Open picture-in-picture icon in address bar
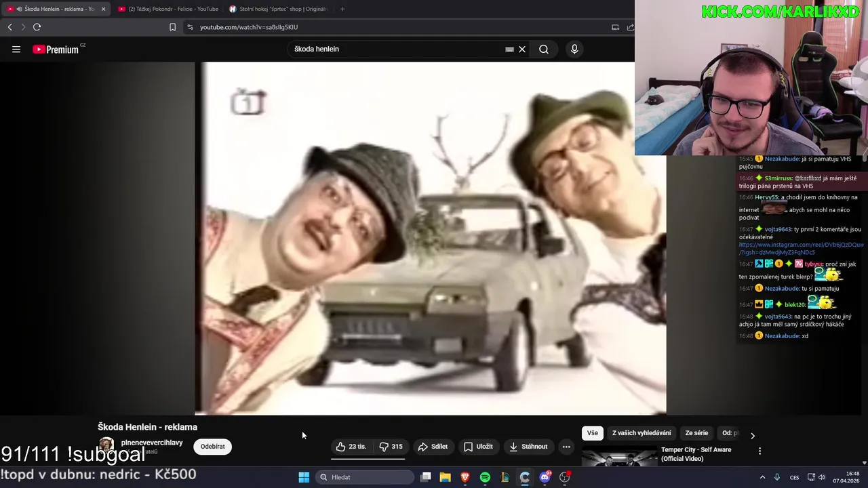 [x=615, y=27]
